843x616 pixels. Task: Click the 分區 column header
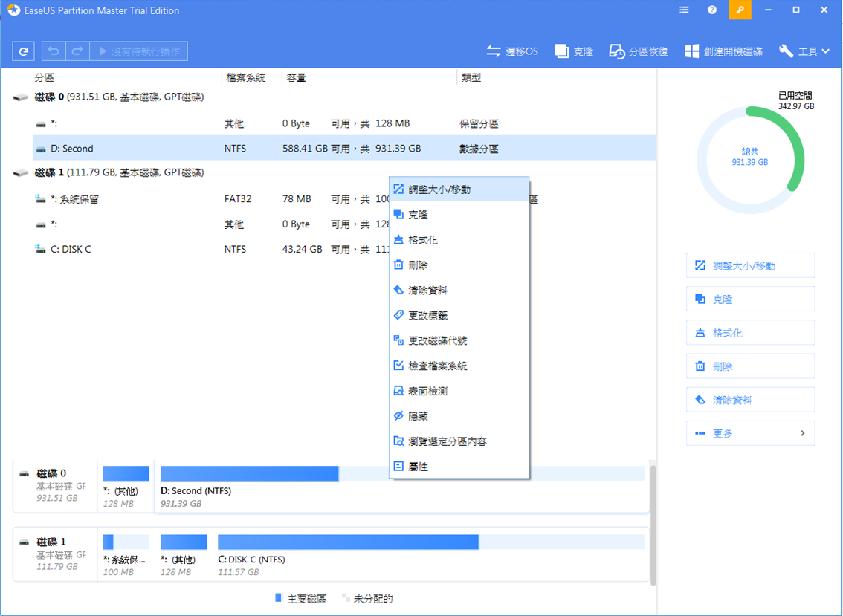click(x=44, y=77)
